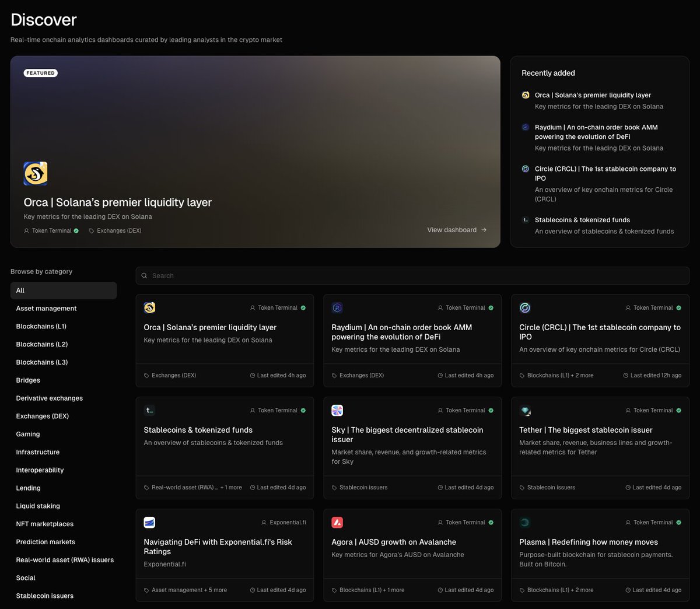
Task: Click the clock icon on the Raydium card
Action: coord(440,376)
